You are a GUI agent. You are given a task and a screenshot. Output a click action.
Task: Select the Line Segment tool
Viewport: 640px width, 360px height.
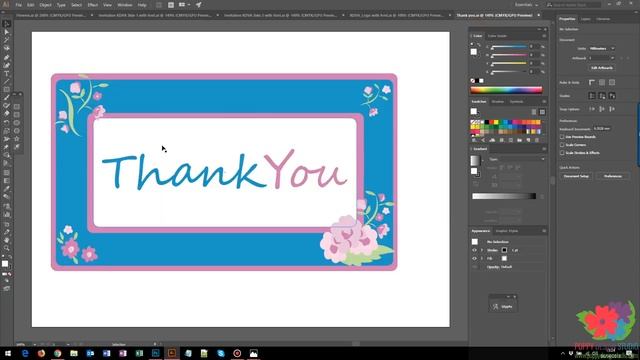[x=7, y=82]
